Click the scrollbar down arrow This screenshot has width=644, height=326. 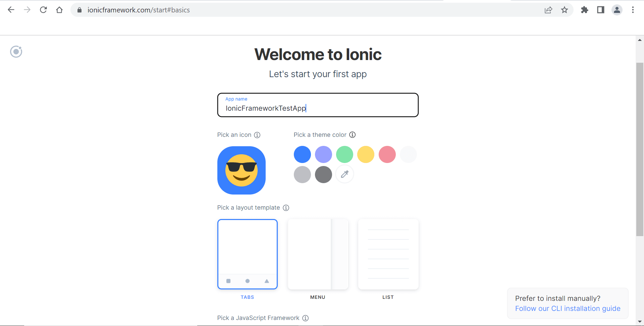click(x=640, y=322)
